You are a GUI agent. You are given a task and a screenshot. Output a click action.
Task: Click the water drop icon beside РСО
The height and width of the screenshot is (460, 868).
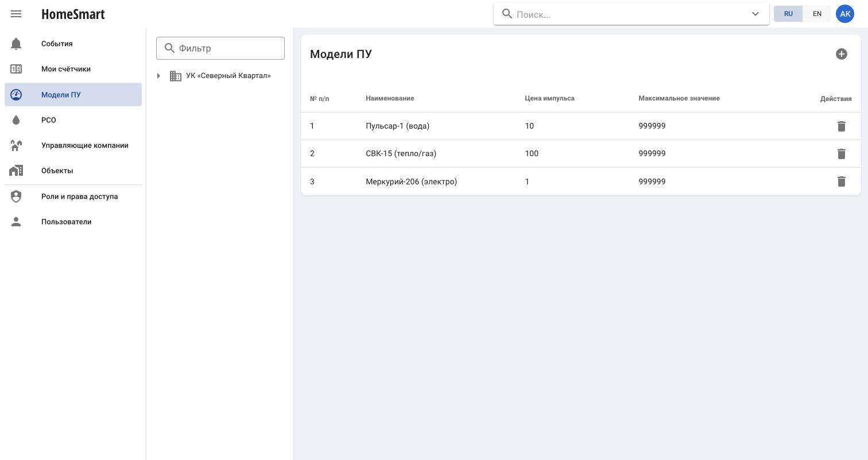[16, 120]
